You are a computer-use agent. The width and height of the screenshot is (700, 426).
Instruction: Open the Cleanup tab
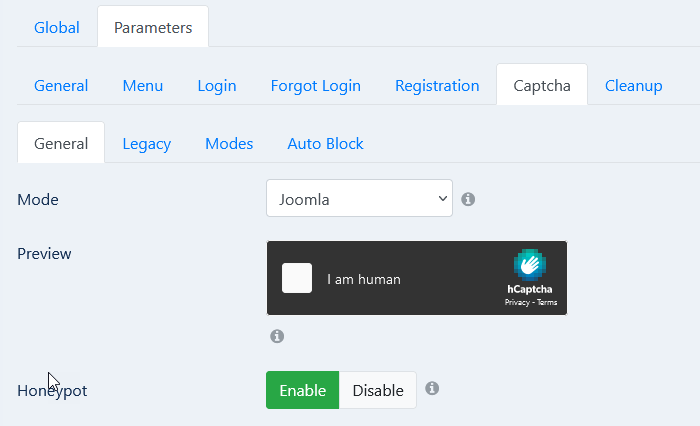633,85
